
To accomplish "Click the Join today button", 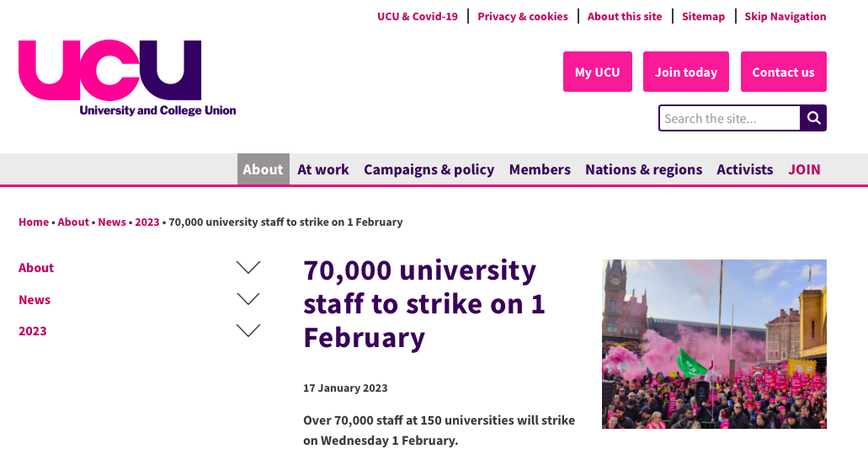I will coord(686,72).
